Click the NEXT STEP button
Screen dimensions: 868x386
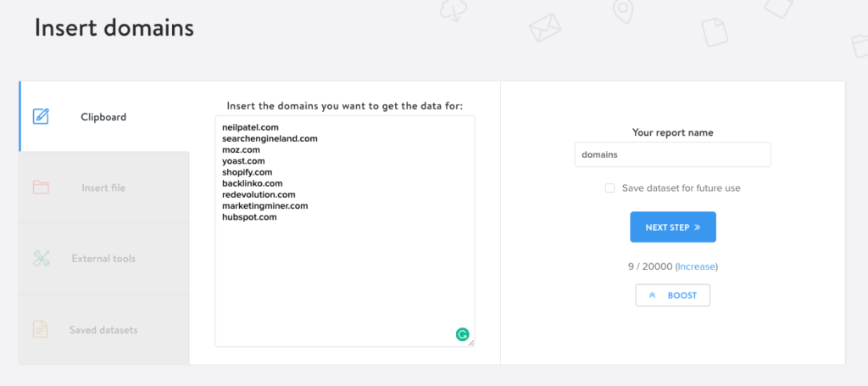click(672, 227)
